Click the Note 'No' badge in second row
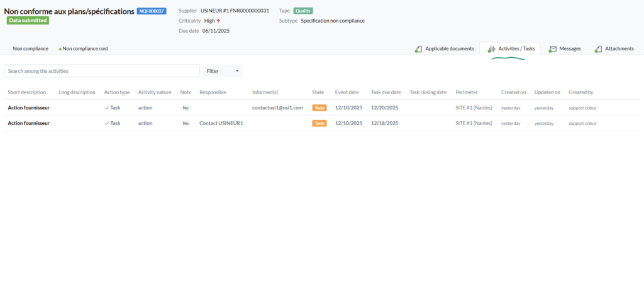This screenshot has width=644, height=304. click(x=186, y=123)
